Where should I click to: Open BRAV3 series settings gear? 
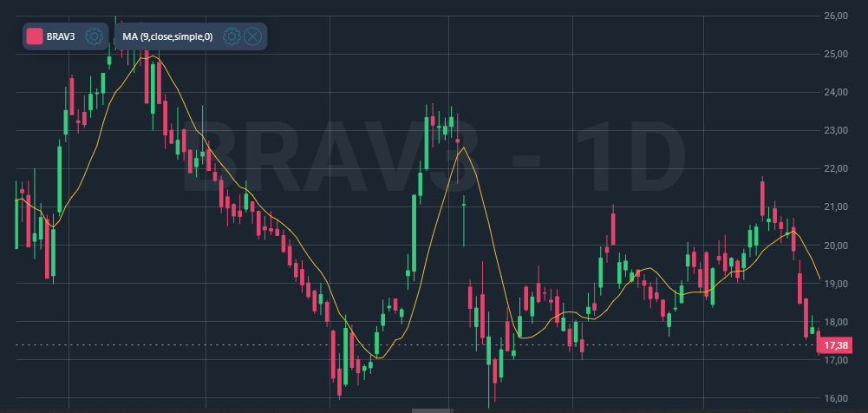95,36
